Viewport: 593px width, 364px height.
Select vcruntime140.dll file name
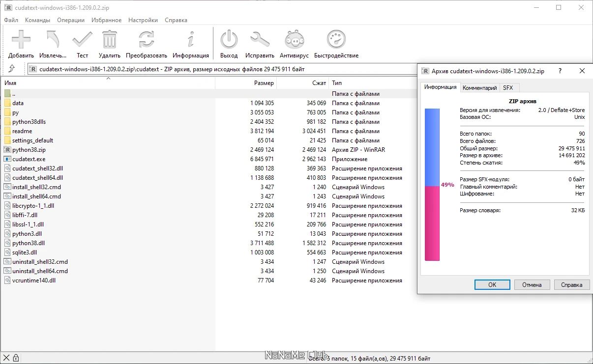pos(34,280)
